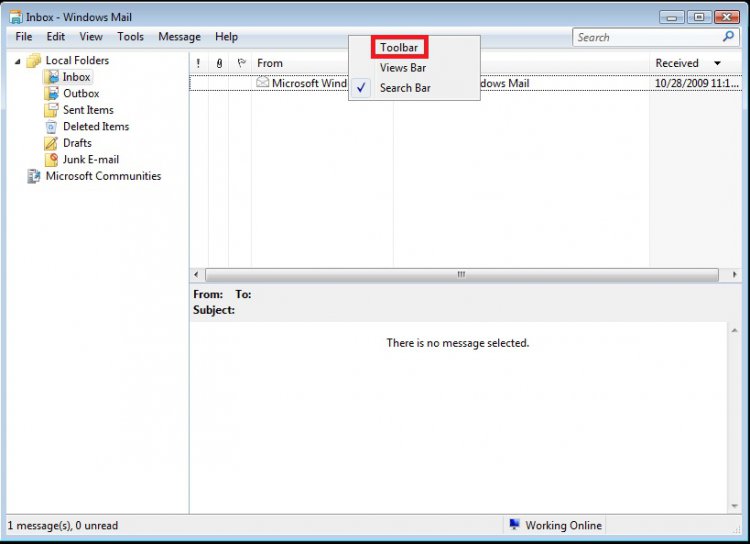The width and height of the screenshot is (750, 544).
Task: Click the horizontal scrollbar thumb
Action: [462, 275]
